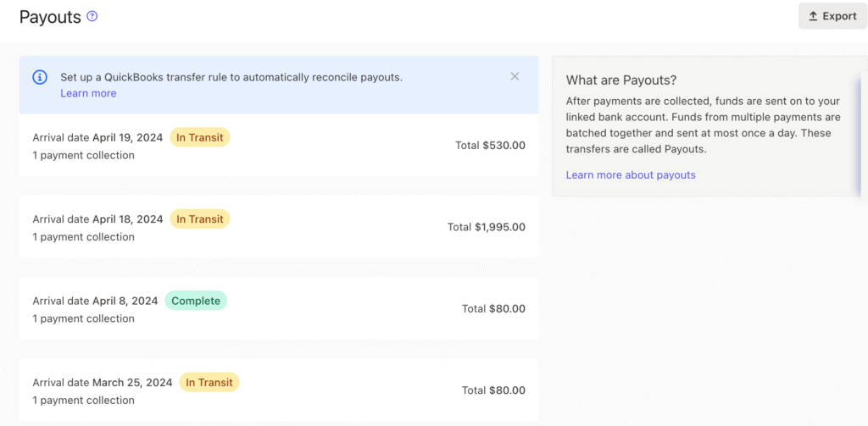Click the info icon in QuickBooks banner
The height and width of the screenshot is (426, 868).
tap(40, 77)
